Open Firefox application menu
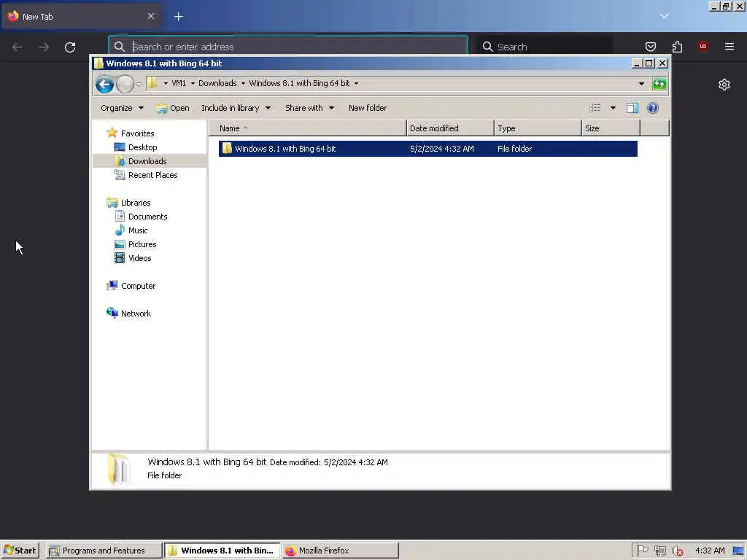 click(x=729, y=47)
